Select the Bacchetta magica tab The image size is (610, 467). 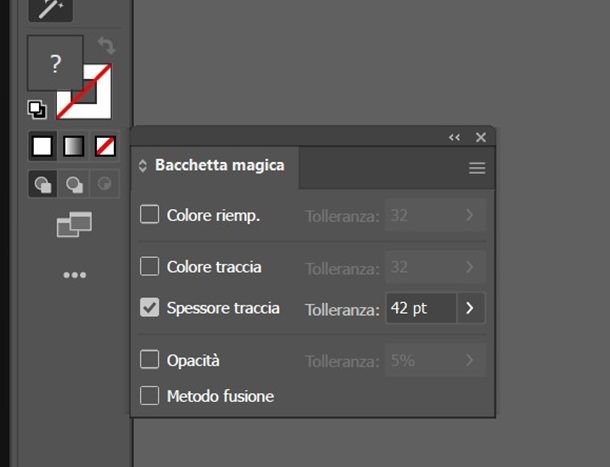pyautogui.click(x=215, y=168)
